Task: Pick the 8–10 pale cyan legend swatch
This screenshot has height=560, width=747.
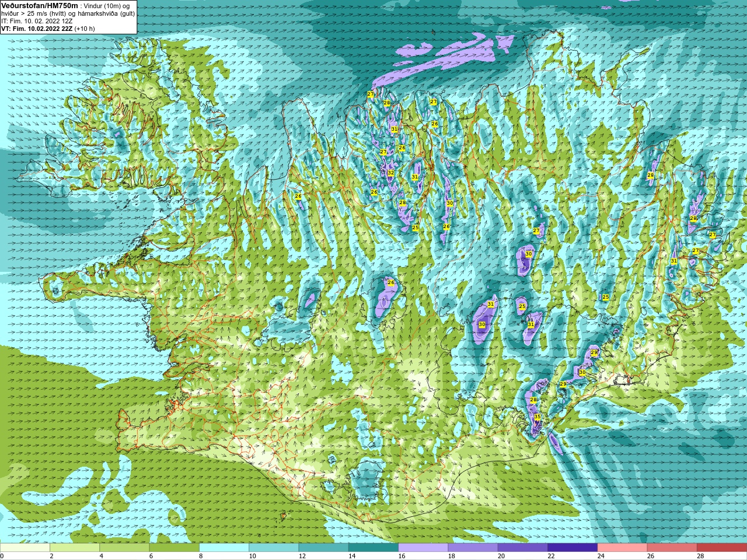Action: point(224,548)
